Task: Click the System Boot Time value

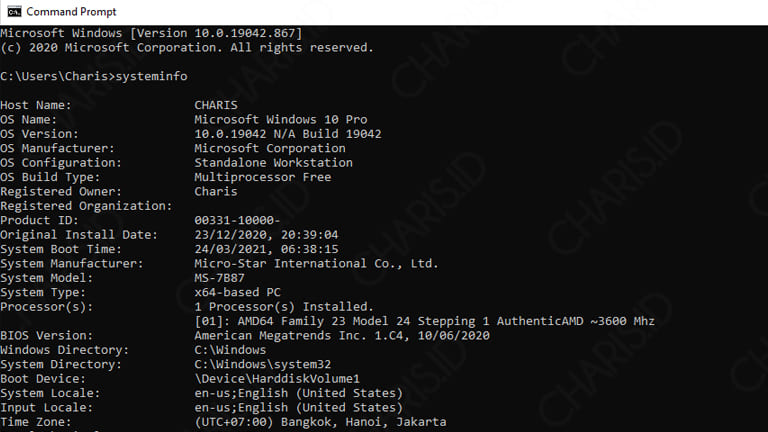Action: [x=266, y=249]
